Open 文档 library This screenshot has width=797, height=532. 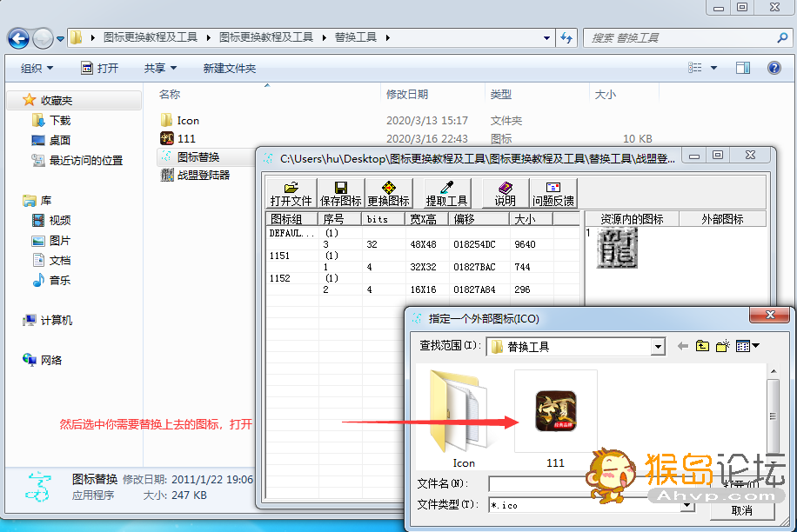[x=60, y=261]
